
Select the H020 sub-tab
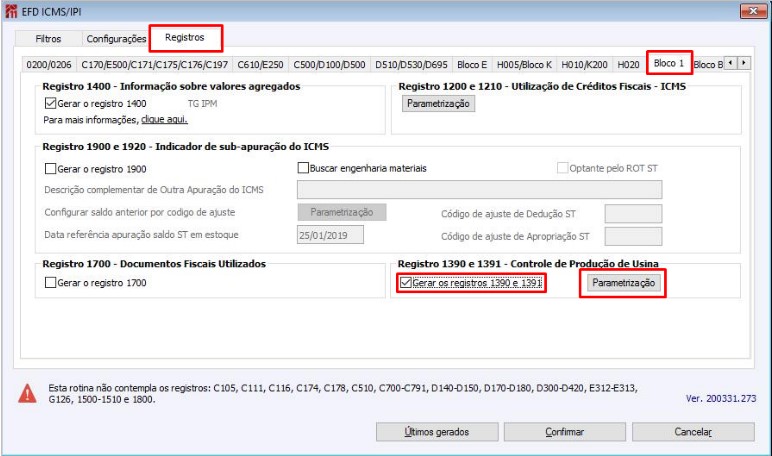628,65
